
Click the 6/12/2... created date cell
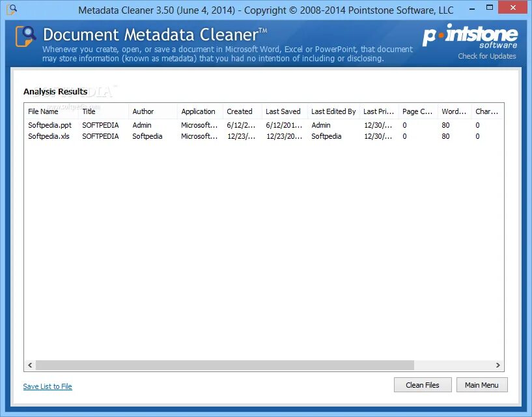(241, 125)
